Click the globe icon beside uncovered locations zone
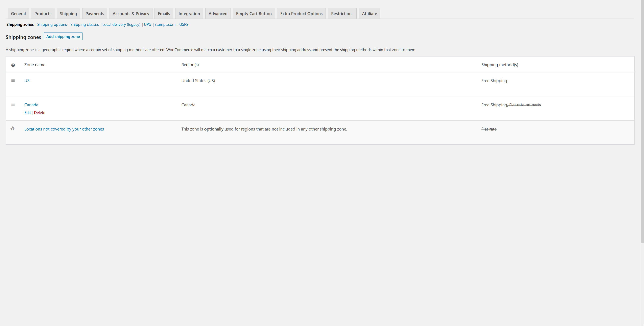Screen dimensions: 644x326 [x=13, y=129]
